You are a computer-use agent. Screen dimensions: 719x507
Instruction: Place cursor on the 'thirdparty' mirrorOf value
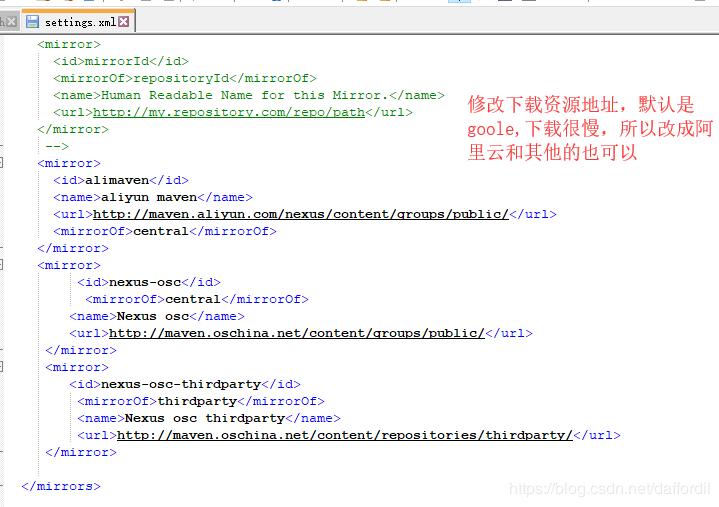[x=197, y=401]
